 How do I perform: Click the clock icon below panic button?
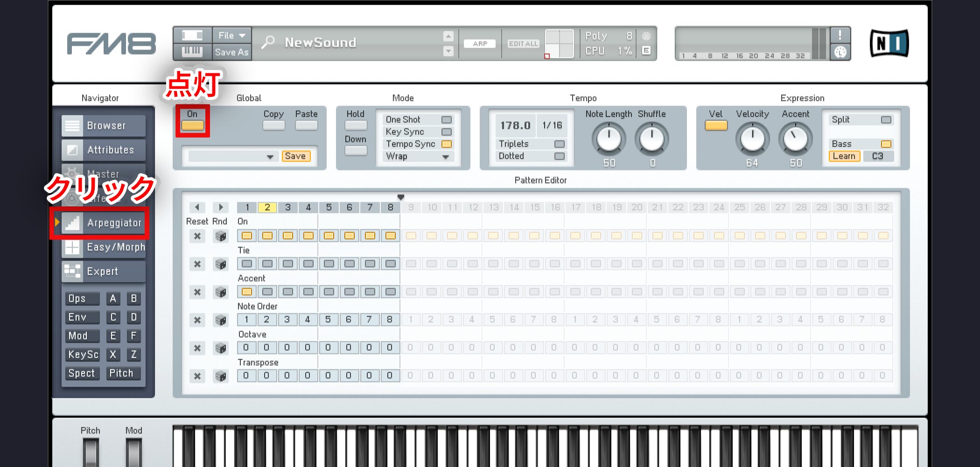[840, 52]
